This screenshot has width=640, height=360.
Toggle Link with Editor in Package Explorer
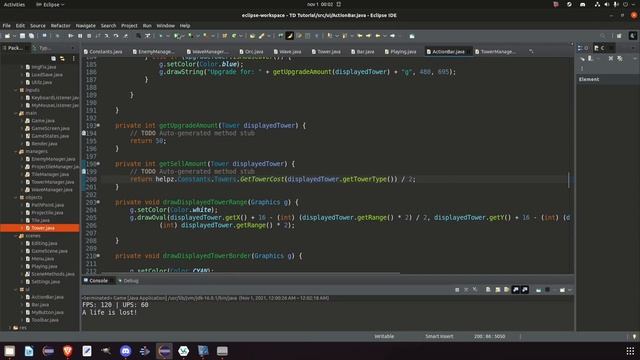click(x=62, y=58)
